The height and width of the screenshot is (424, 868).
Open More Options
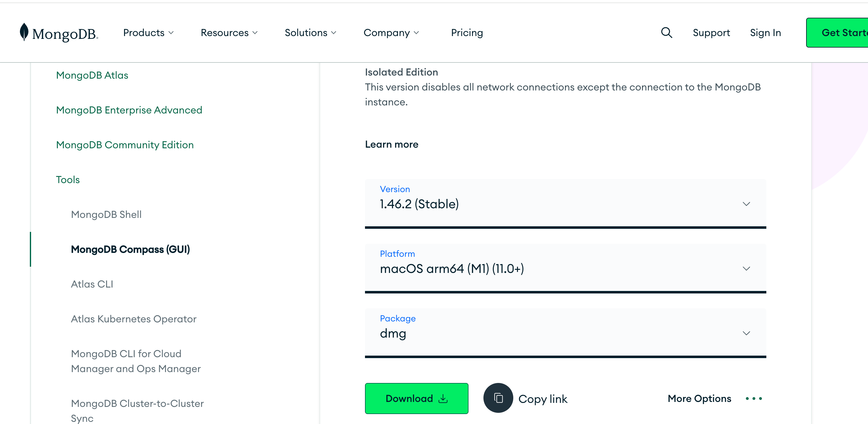coord(699,399)
